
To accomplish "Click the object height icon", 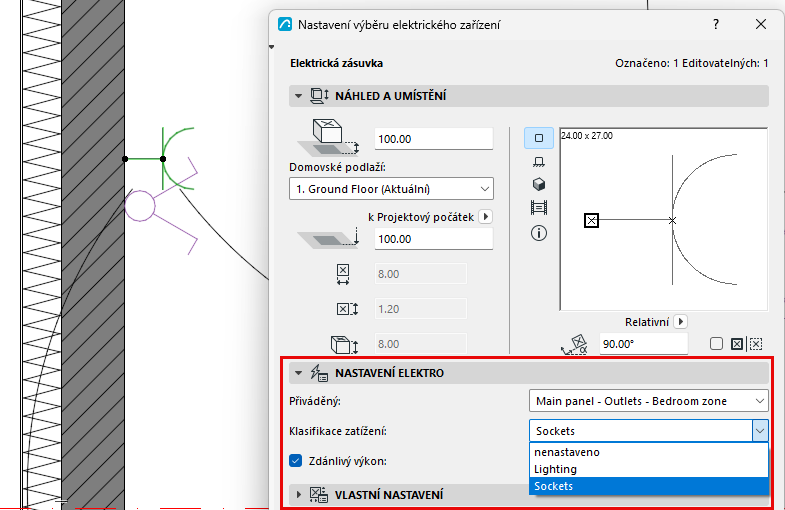I will 344,344.
